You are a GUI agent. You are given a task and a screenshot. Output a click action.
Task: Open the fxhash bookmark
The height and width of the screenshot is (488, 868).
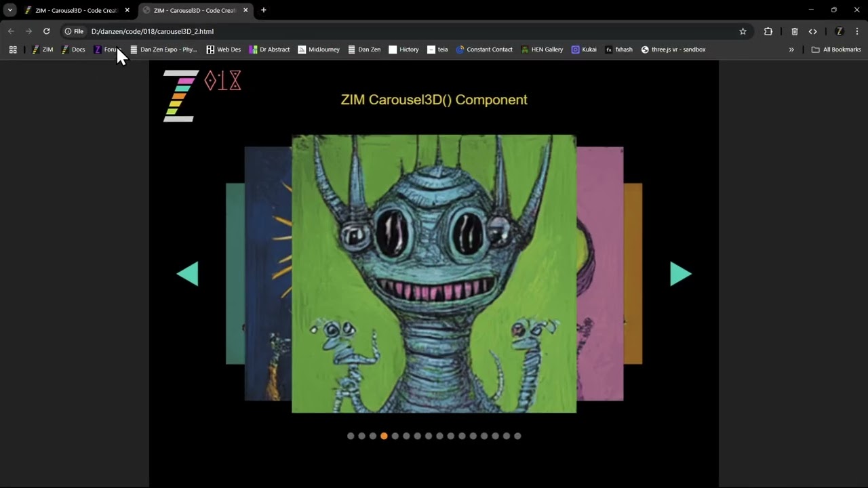click(x=618, y=49)
